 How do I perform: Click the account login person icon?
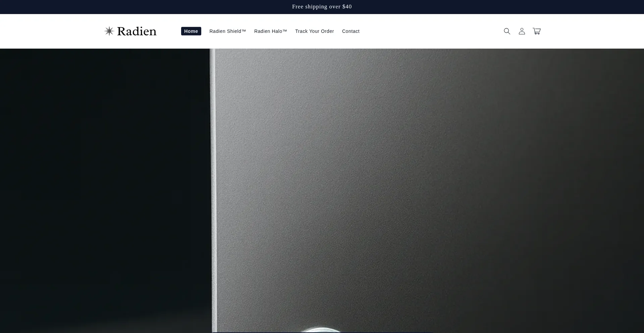(x=522, y=31)
